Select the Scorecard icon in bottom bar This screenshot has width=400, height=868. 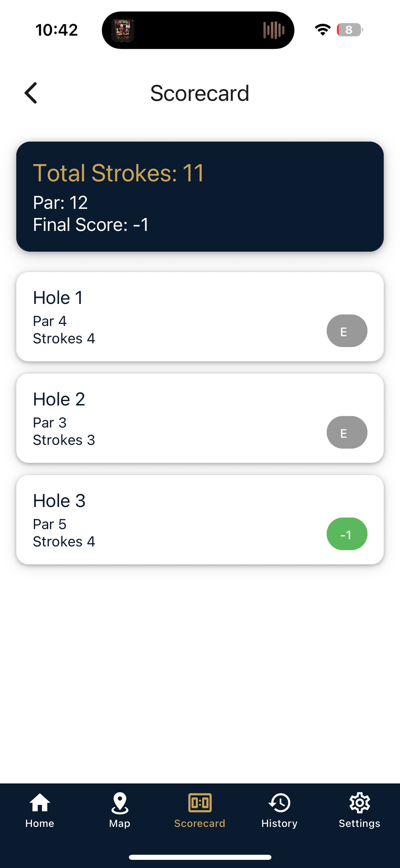tap(200, 803)
